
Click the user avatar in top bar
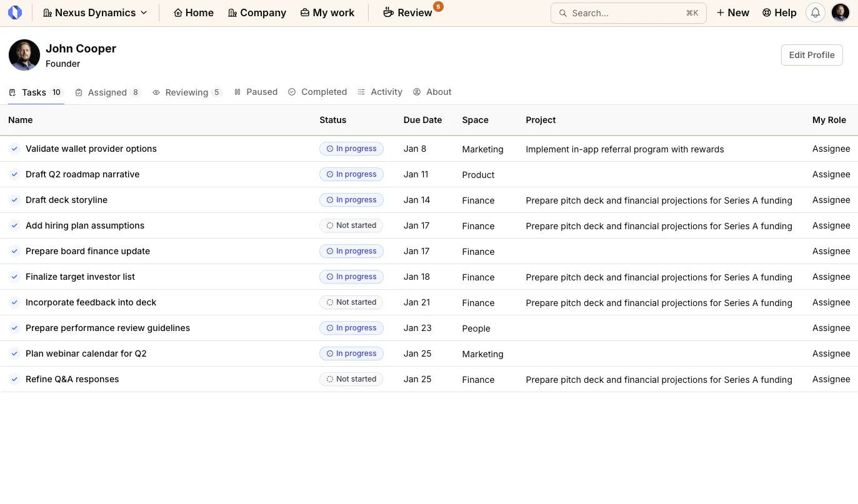pyautogui.click(x=841, y=12)
